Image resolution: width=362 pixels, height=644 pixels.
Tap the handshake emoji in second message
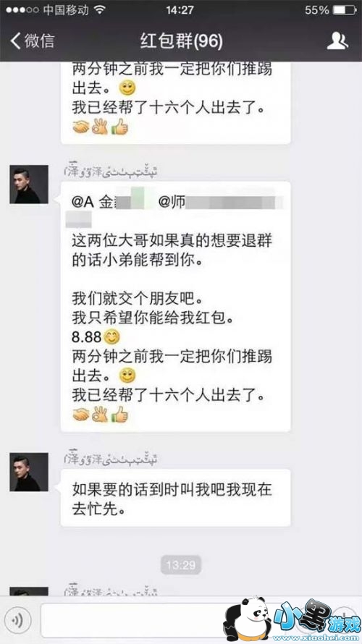81,415
